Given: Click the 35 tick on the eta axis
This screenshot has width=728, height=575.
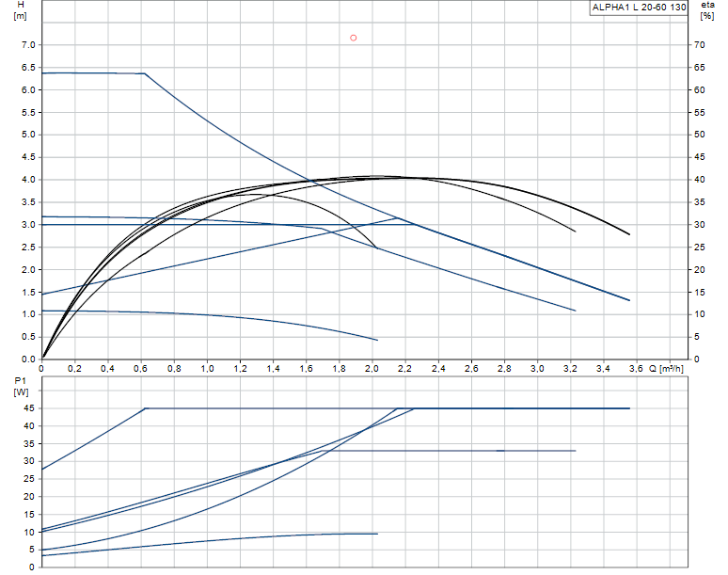Looking at the screenshot, I should coord(699,202).
